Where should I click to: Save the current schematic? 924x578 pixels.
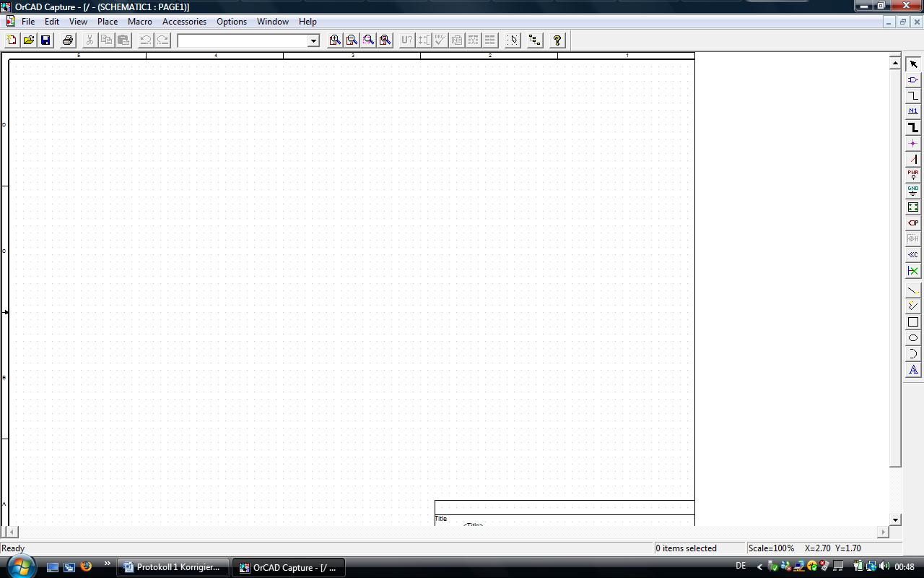click(45, 40)
